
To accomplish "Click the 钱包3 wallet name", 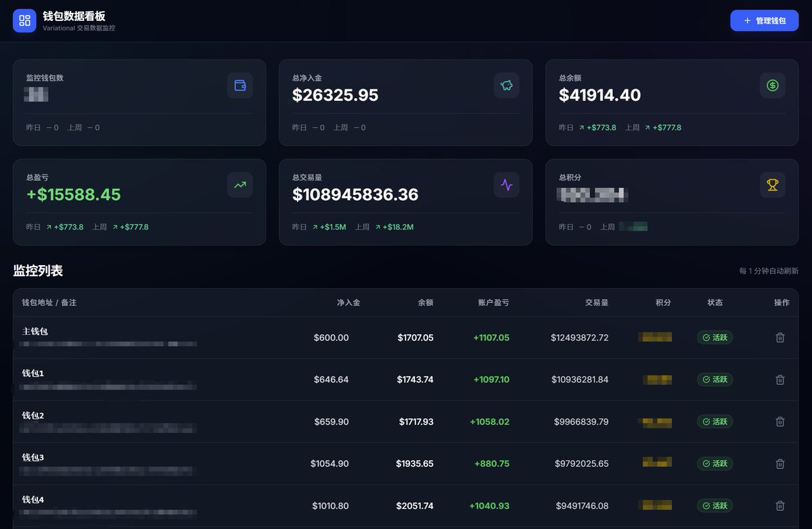I will coord(33,457).
